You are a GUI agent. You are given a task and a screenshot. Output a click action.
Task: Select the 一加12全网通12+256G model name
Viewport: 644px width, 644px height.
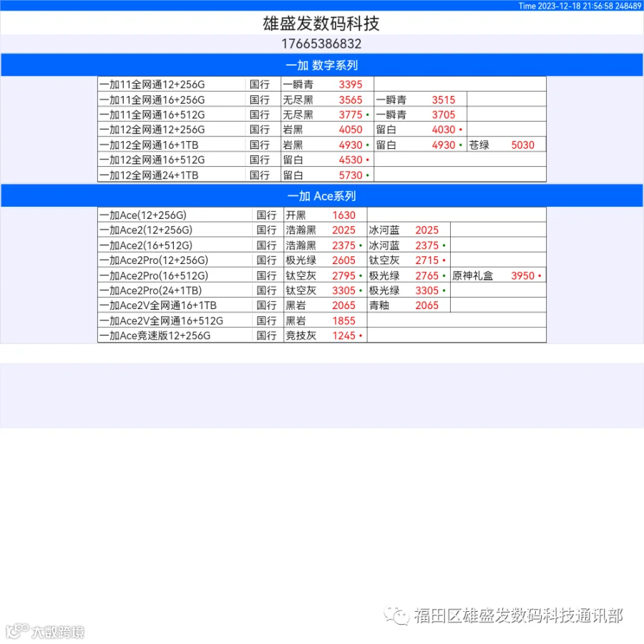click(x=152, y=130)
